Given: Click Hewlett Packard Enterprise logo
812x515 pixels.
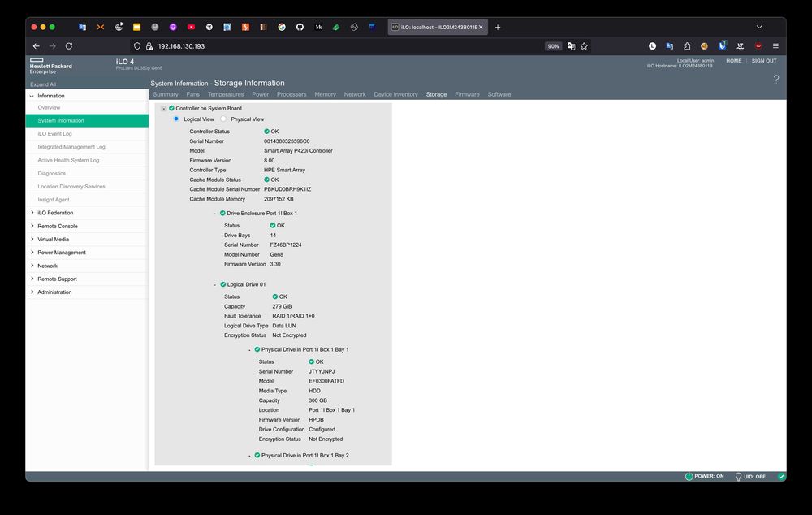Looking at the screenshot, I should point(50,66).
